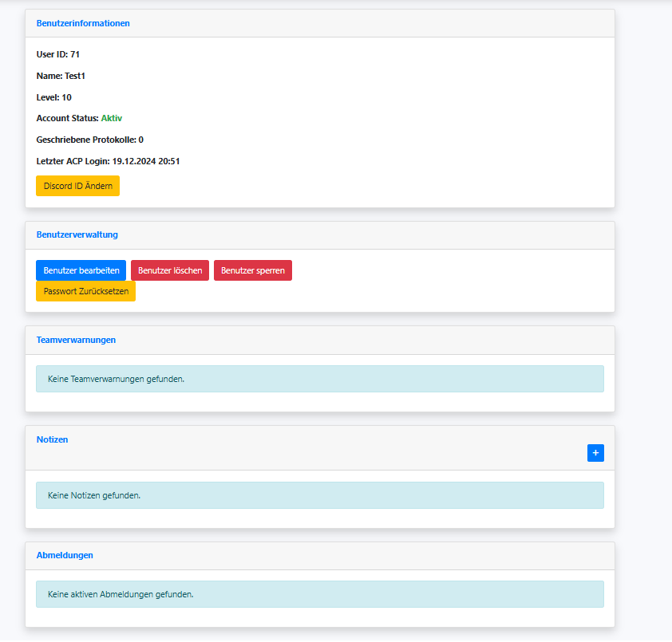The image size is (672, 642).
Task: Click the Teamverwarnungen section heading
Action: click(x=76, y=340)
